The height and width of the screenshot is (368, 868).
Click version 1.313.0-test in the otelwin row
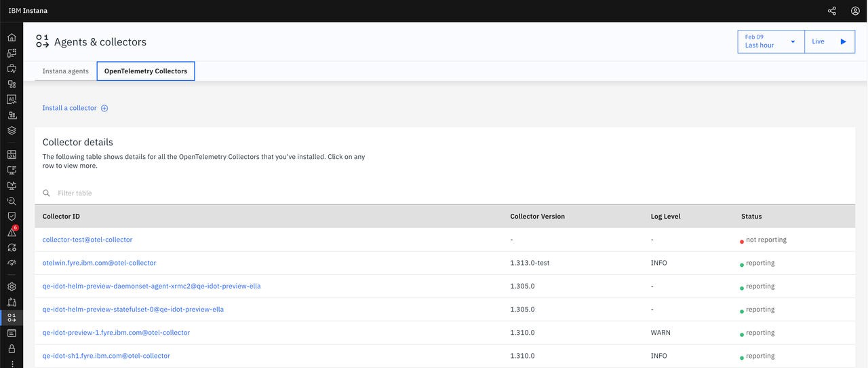530,263
